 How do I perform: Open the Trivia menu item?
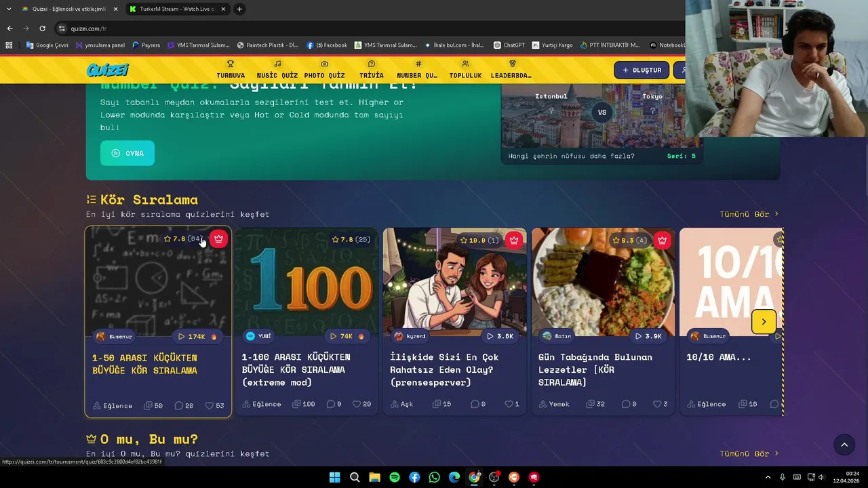coord(372,70)
